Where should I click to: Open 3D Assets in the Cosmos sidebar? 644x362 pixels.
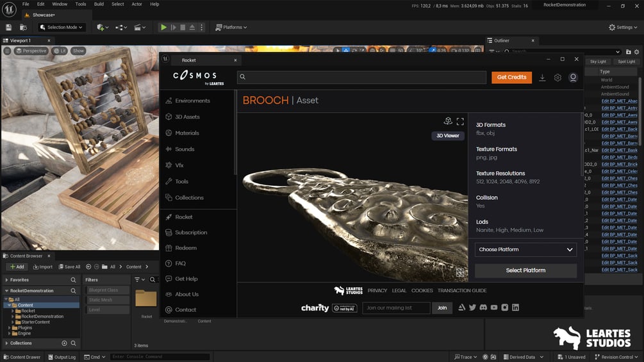(183, 117)
